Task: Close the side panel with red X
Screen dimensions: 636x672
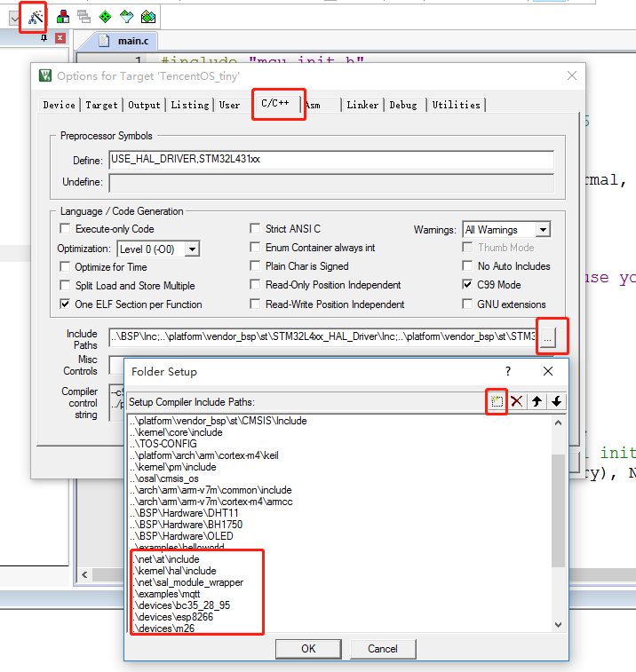Action: tap(60, 38)
